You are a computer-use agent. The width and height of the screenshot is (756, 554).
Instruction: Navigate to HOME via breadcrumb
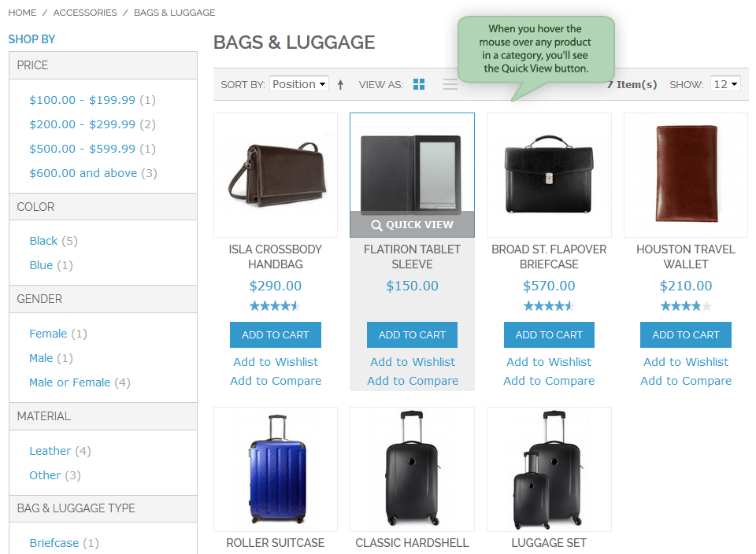(22, 13)
